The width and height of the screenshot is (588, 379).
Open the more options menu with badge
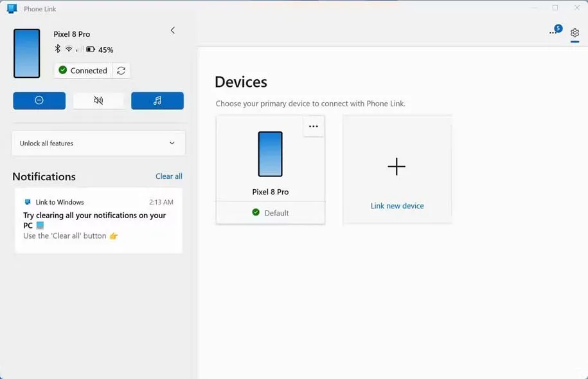tap(553, 32)
